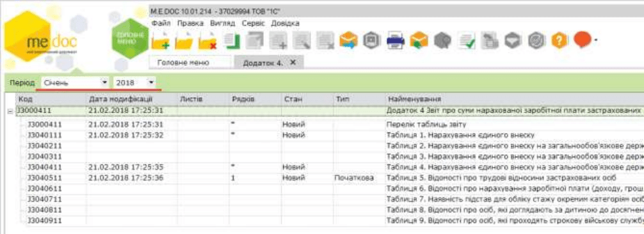
Task: Click the Листів column header
Action: click(x=204, y=99)
